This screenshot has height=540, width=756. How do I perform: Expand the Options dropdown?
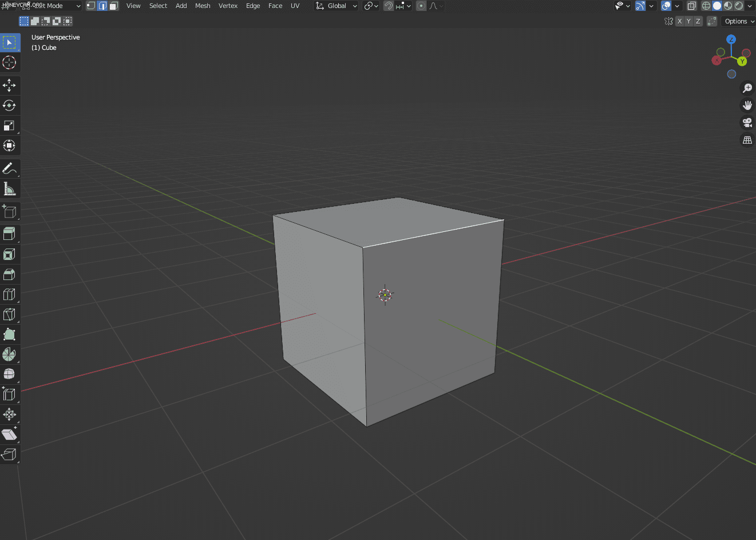click(x=739, y=21)
